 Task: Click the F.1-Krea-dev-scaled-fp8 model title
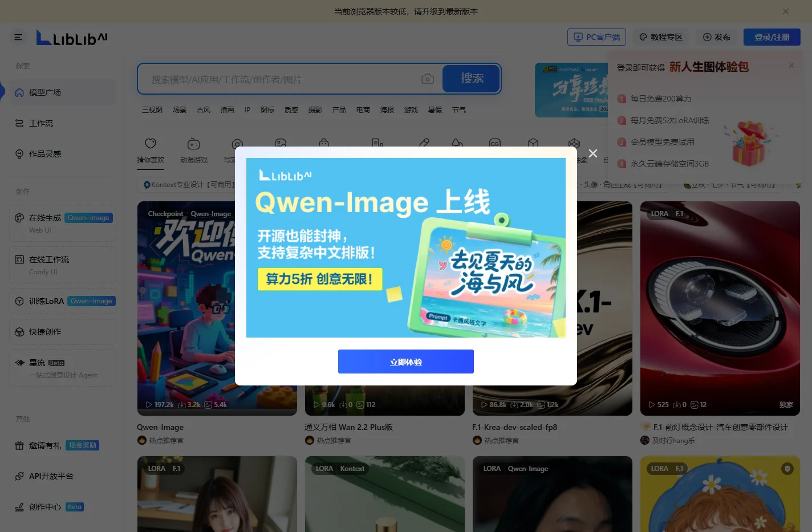[515, 427]
